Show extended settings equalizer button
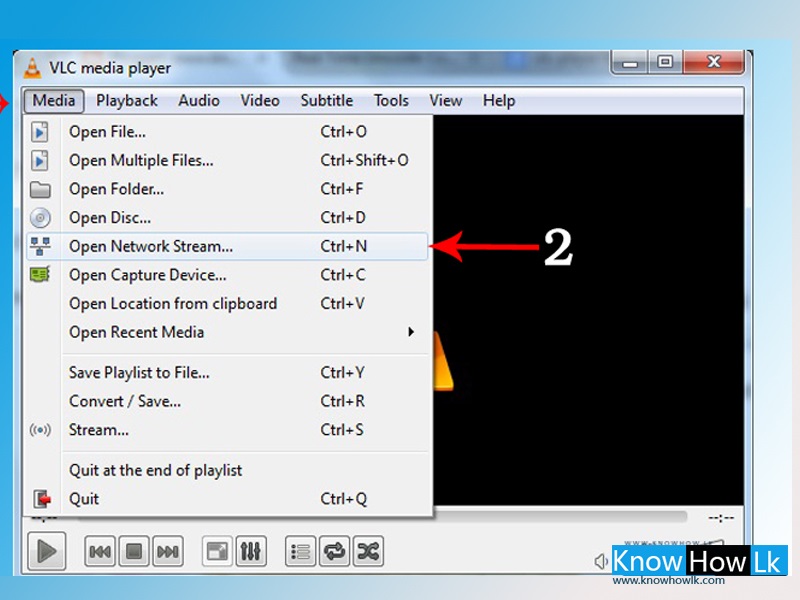 [x=251, y=551]
